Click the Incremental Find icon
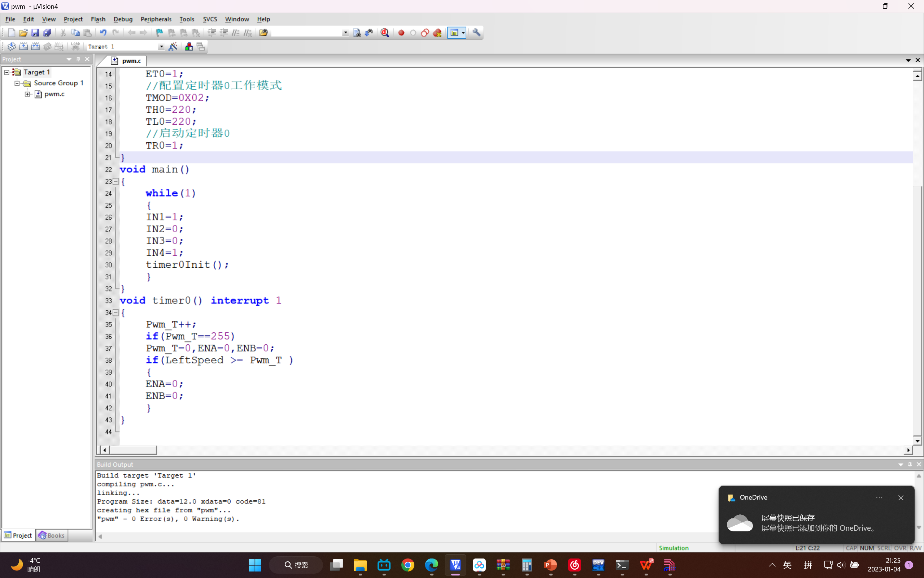This screenshot has width=924, height=578. click(369, 33)
